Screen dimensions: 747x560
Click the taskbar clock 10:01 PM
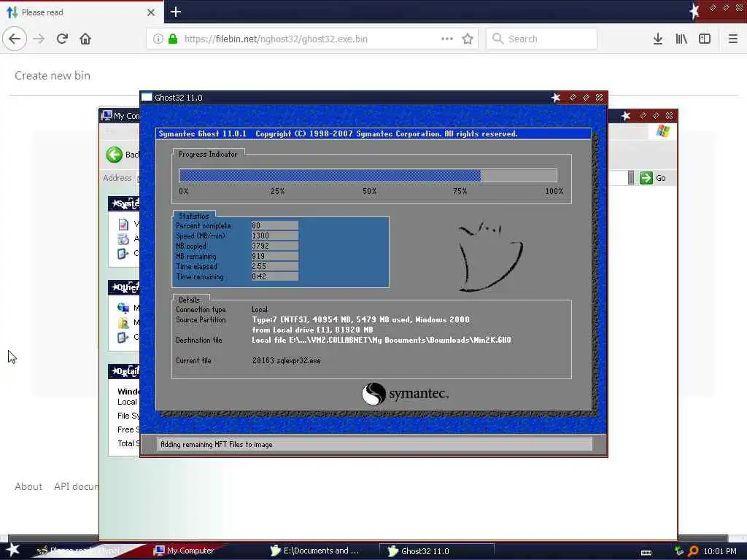tap(720, 551)
